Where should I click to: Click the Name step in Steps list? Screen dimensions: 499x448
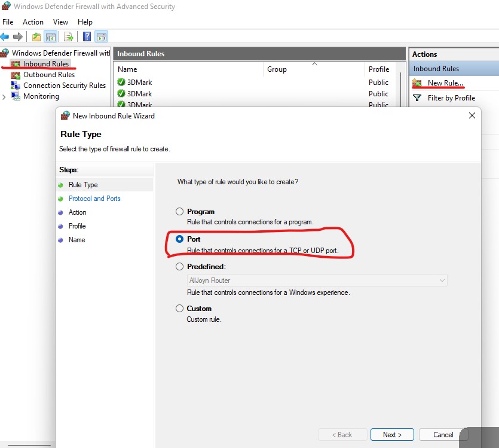pos(76,239)
